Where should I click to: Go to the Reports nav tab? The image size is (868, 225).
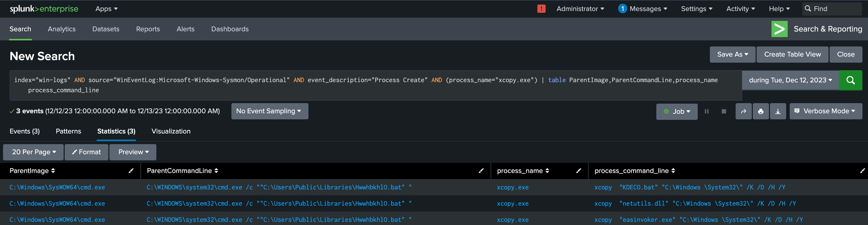[148, 29]
